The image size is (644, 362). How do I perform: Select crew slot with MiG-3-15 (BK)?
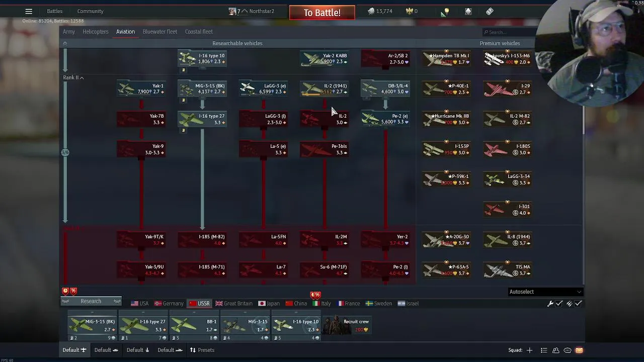92,326
